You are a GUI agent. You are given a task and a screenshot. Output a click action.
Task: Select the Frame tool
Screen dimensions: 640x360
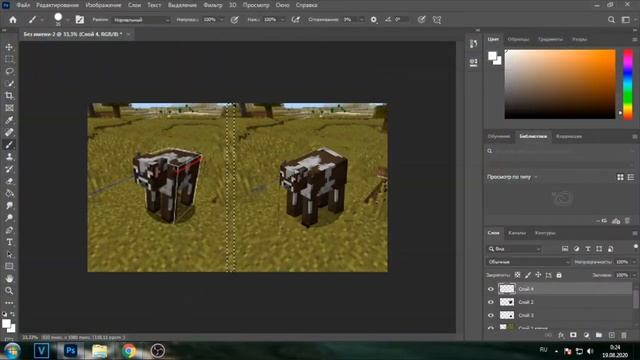[x=9, y=108]
